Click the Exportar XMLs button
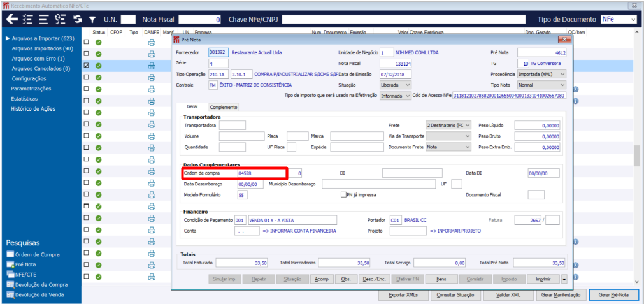644x304 pixels. [403, 294]
